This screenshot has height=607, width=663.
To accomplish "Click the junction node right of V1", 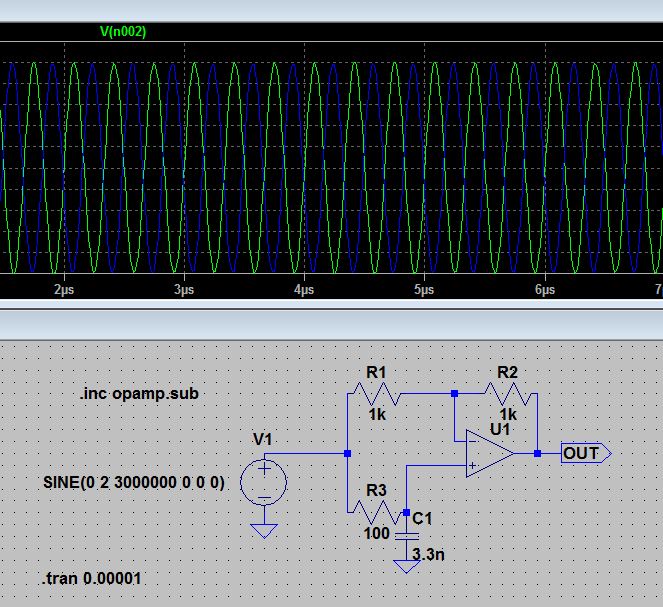I will point(348,454).
